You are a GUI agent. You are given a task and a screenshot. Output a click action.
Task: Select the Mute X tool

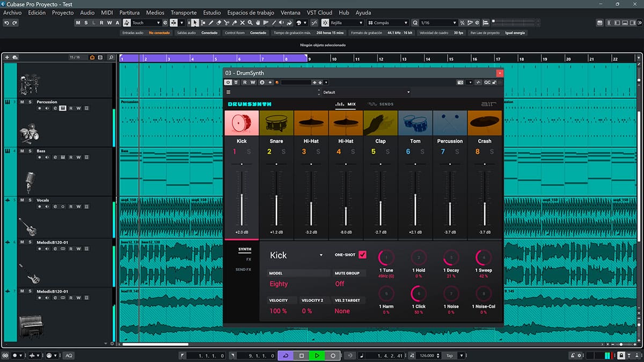pos(243,23)
